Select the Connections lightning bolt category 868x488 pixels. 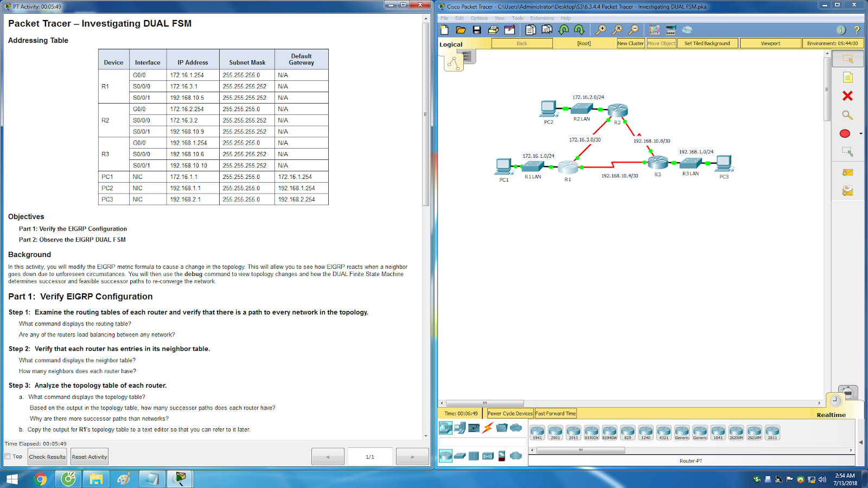pyautogui.click(x=488, y=428)
